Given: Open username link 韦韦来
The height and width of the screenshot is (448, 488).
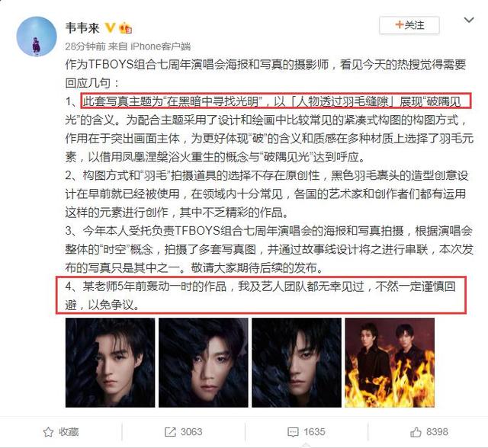Looking at the screenshot, I should click(x=82, y=28).
